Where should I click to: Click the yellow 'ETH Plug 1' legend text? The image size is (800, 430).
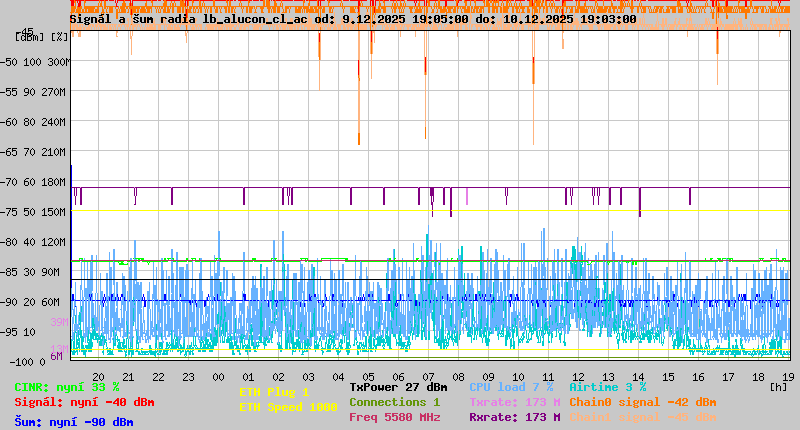(x=274, y=392)
